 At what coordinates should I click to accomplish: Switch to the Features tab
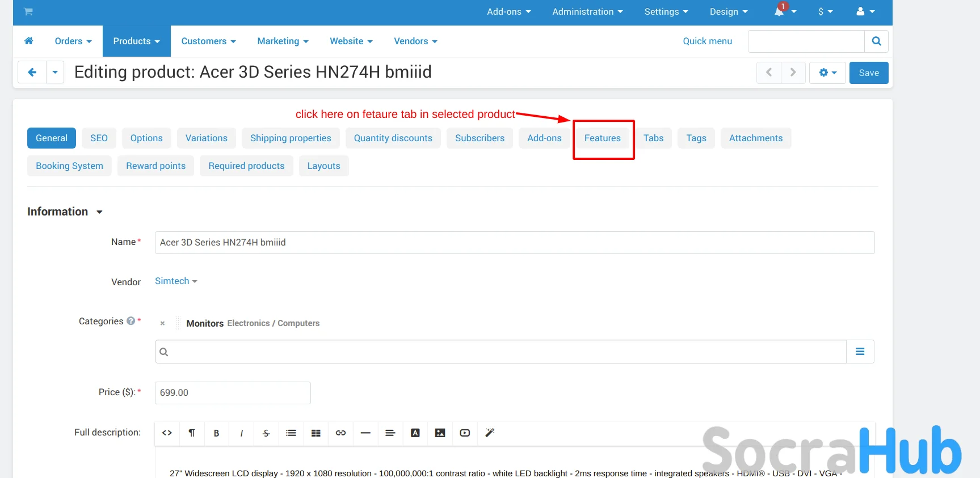click(602, 138)
